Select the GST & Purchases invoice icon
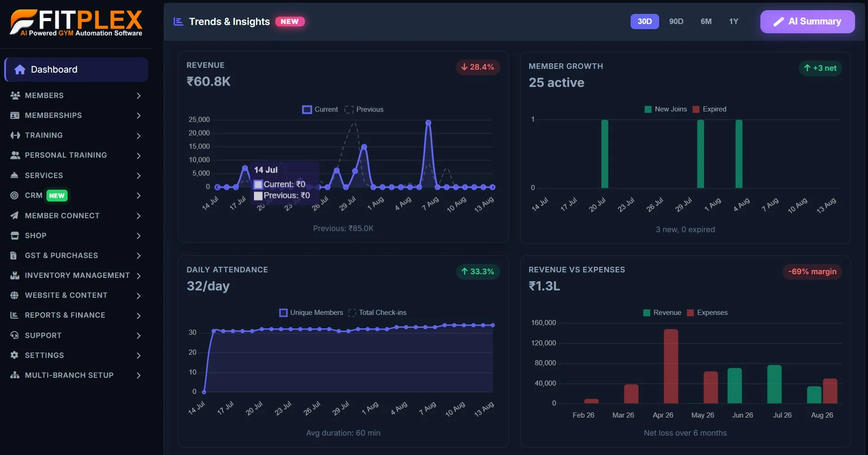Viewport: 868px width, 455px height. [x=14, y=255]
